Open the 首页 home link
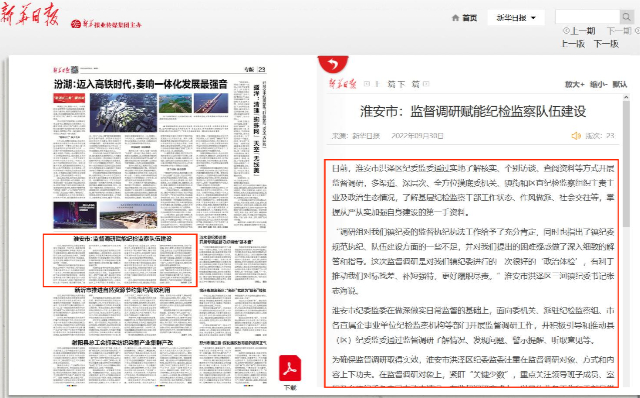640x398 pixels. point(469,18)
